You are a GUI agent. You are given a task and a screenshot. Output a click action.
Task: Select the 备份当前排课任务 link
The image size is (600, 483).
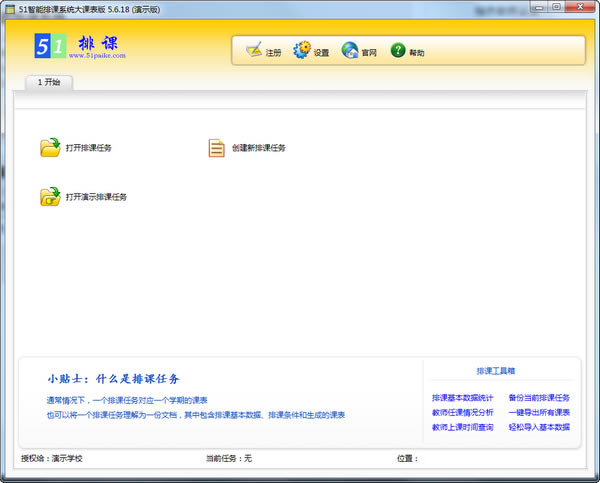pos(538,398)
